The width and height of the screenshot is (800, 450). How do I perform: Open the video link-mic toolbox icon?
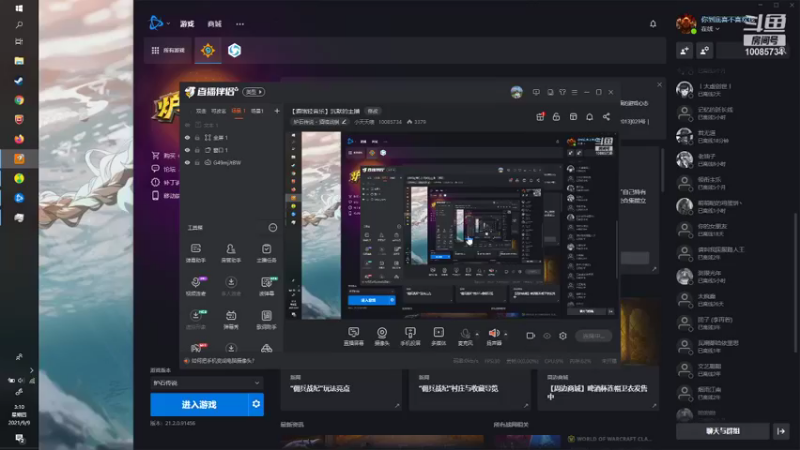196,286
